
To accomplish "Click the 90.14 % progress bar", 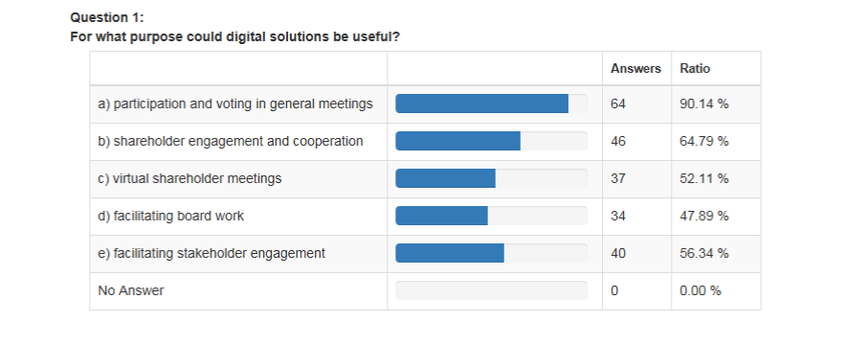I will point(491,103).
